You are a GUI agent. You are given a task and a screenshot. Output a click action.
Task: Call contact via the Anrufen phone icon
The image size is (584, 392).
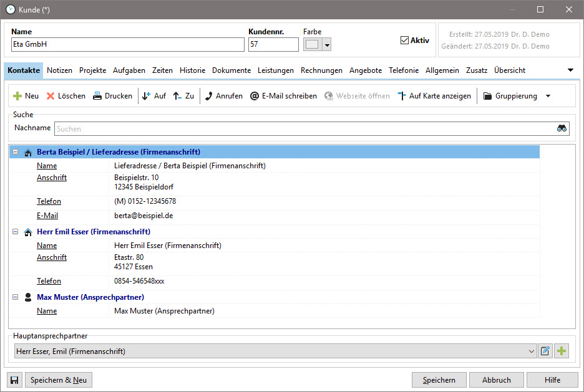pyautogui.click(x=209, y=96)
